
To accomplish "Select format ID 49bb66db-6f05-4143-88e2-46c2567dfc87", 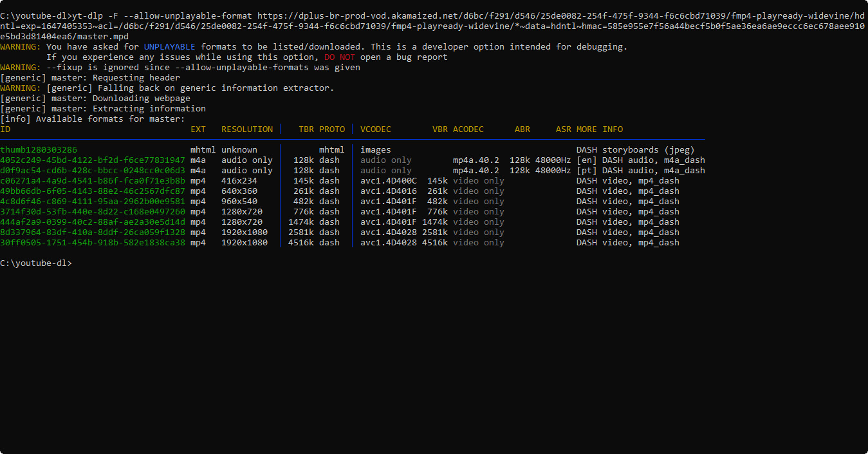I will [93, 191].
